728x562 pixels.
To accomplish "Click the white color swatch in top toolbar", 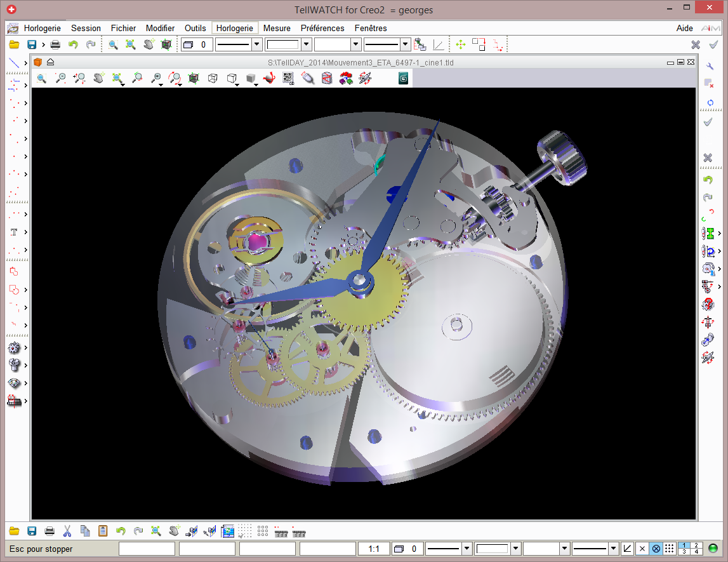I will click(283, 44).
